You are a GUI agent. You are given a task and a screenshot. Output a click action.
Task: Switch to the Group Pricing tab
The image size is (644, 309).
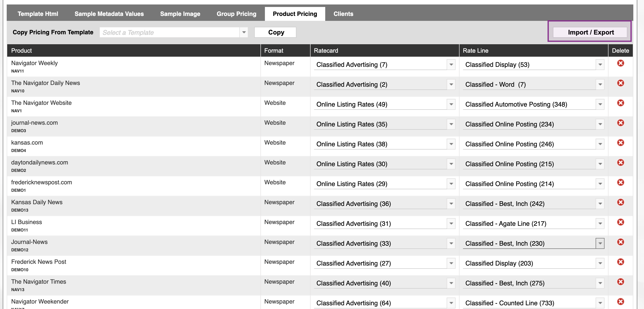pos(236,14)
